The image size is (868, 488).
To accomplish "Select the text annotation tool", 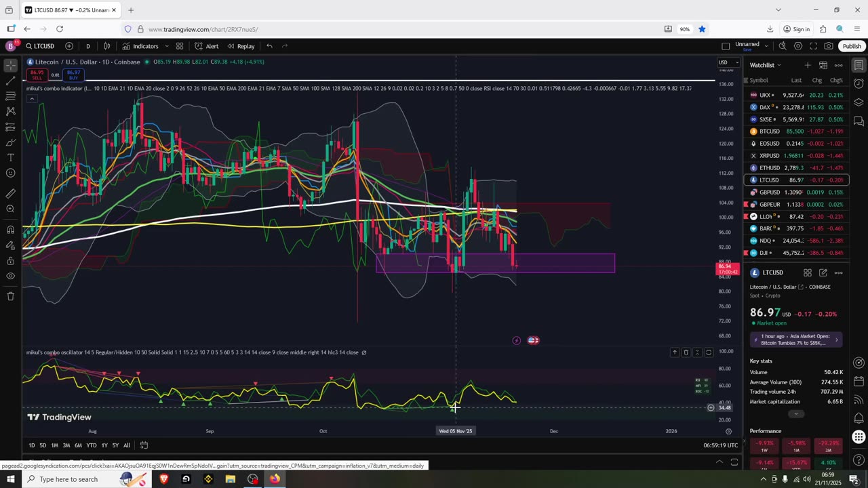I will (x=11, y=157).
